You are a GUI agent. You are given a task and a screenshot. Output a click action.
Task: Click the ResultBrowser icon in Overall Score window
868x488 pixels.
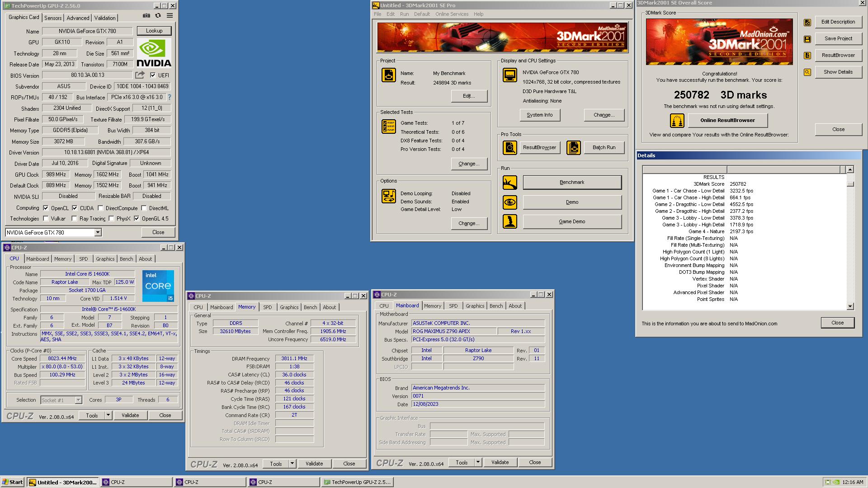807,56
